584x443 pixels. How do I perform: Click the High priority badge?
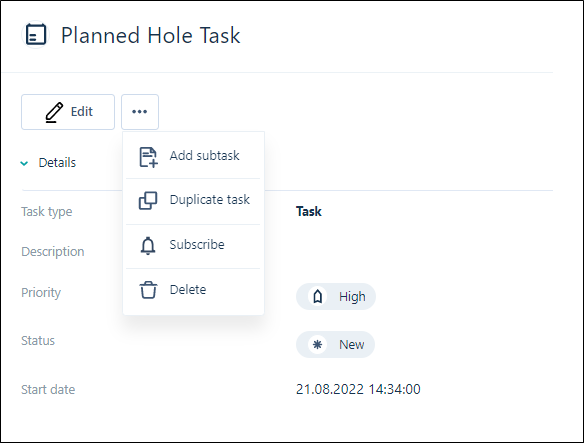(x=336, y=297)
